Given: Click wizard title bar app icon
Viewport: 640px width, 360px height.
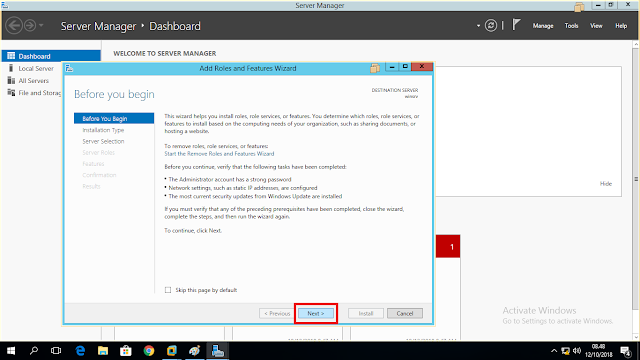Looking at the screenshot, I should [69, 68].
